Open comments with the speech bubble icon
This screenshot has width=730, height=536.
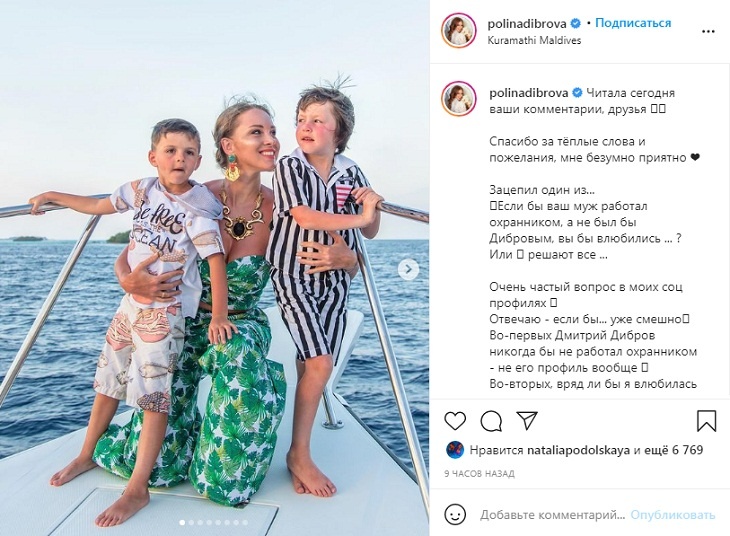click(491, 421)
